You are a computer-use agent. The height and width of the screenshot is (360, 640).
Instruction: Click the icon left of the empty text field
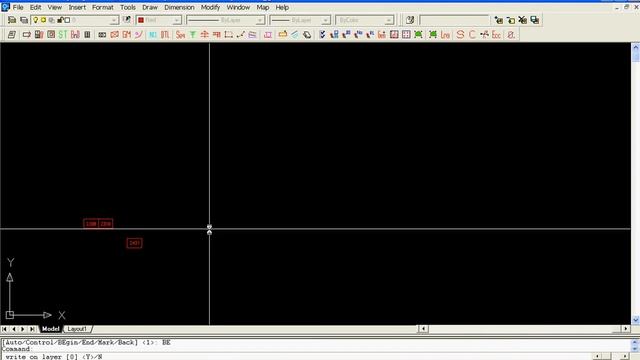410,20
